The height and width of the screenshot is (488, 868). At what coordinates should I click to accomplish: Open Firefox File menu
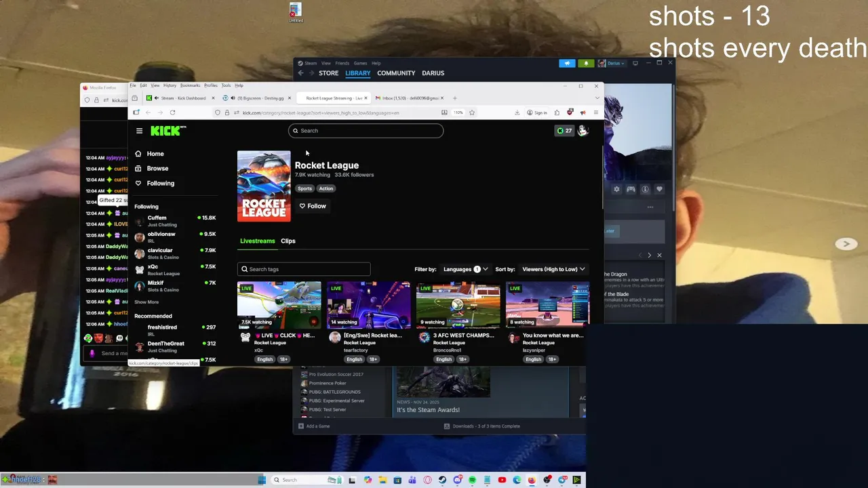click(134, 85)
